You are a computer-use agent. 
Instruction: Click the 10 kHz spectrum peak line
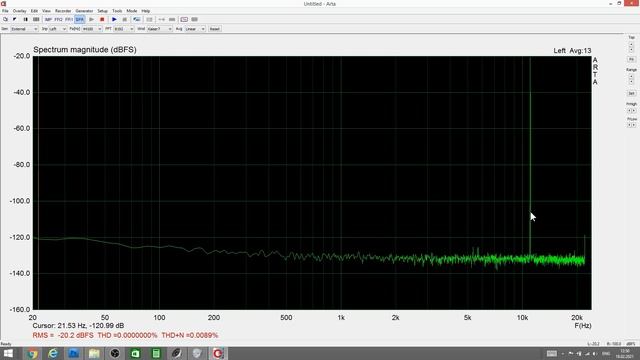[530, 155]
